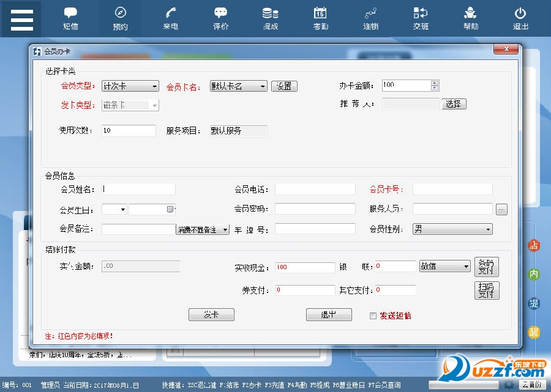Open the main hamburger menu
Viewport: 551px width, 392px height.
click(x=21, y=18)
